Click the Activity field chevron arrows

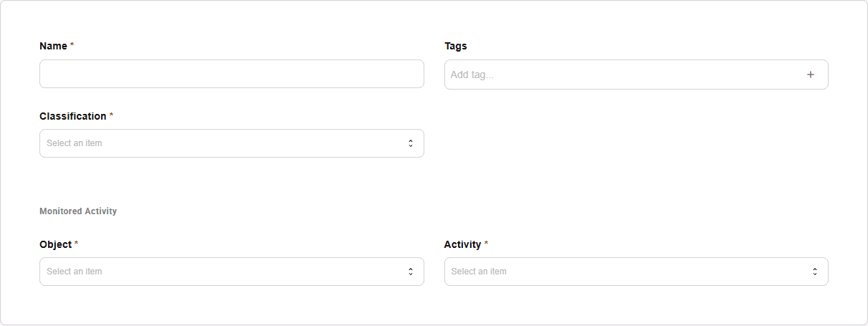pos(815,272)
